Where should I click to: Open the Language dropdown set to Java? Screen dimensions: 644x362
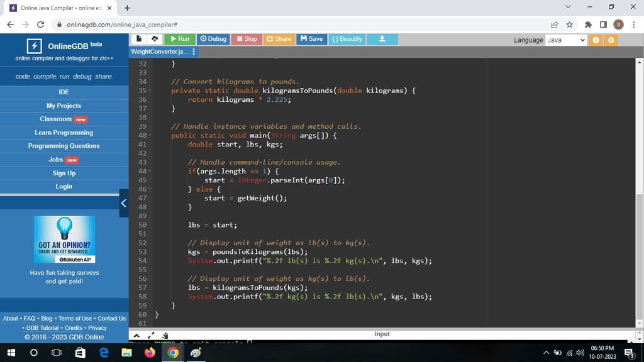pyautogui.click(x=566, y=40)
